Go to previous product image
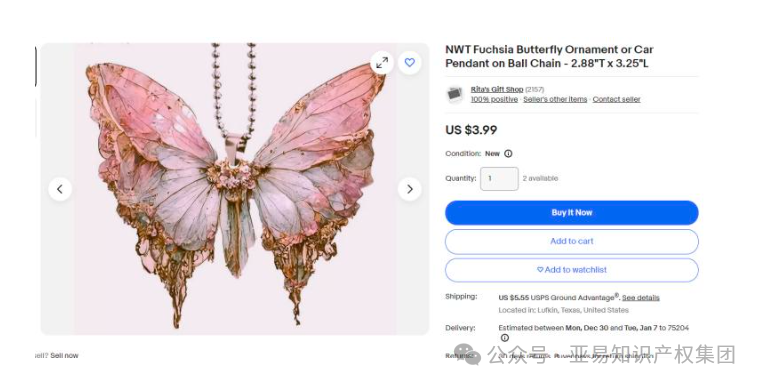Screen dimensions: 760x385 (x=60, y=189)
